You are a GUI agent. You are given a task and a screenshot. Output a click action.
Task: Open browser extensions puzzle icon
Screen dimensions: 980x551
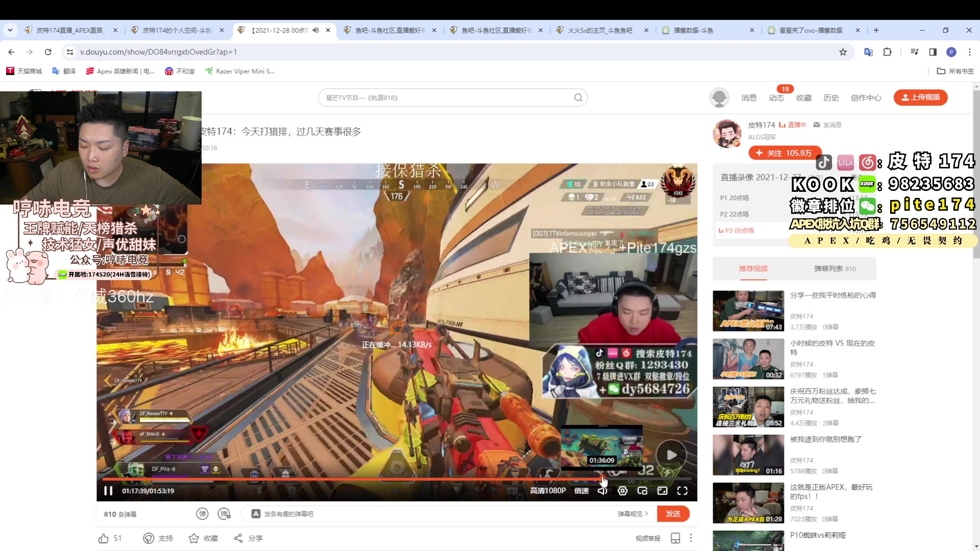pyautogui.click(x=888, y=52)
